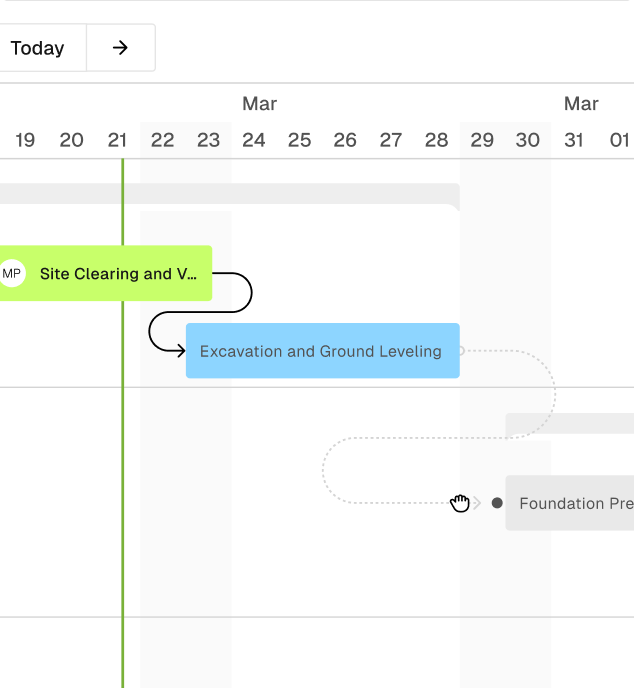The height and width of the screenshot is (688, 634).
Task: Click the gray chevron before Foundation task
Action: 477,503
